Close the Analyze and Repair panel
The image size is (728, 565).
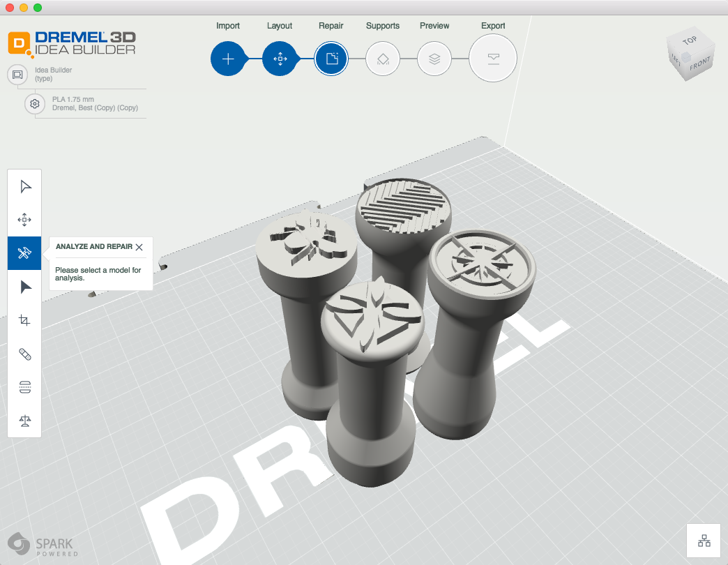pos(139,247)
